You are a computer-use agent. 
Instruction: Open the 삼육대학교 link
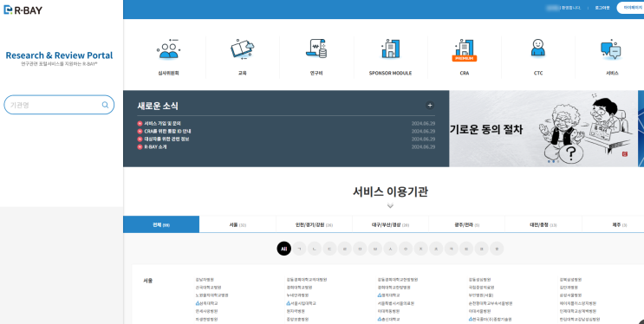206,303
